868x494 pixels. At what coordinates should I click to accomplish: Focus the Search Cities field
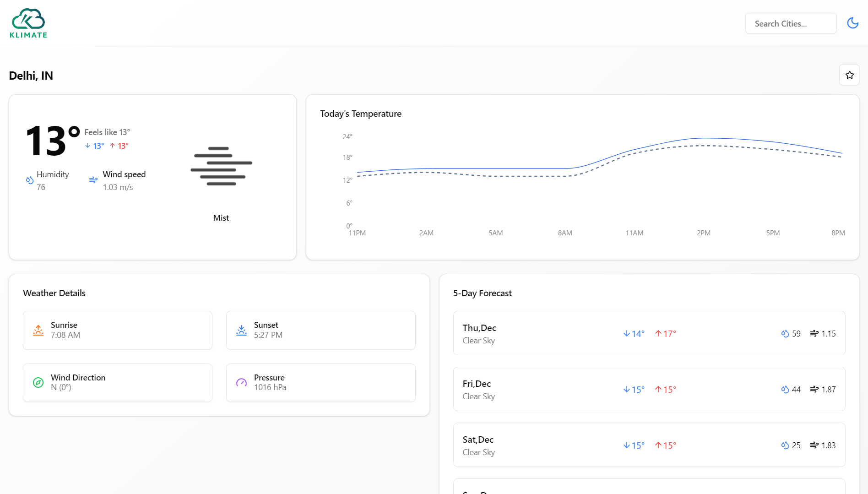click(x=791, y=23)
